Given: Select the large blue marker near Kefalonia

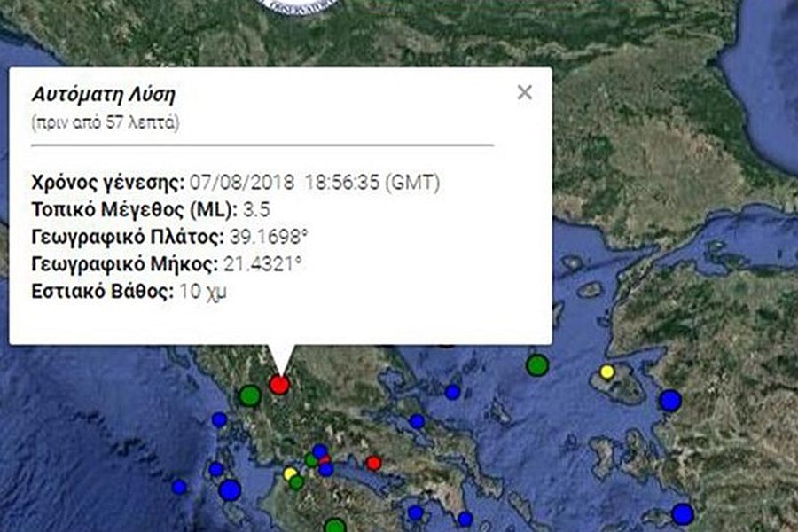Looking at the screenshot, I should (x=230, y=489).
